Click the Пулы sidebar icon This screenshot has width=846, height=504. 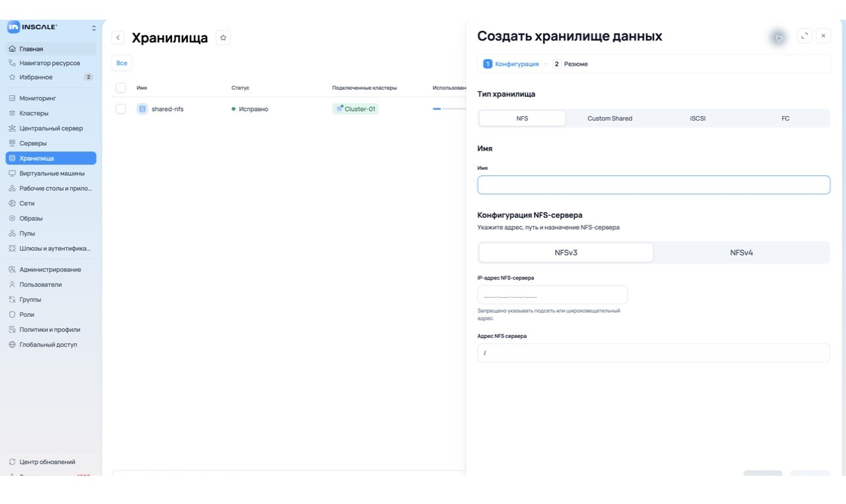(x=12, y=234)
